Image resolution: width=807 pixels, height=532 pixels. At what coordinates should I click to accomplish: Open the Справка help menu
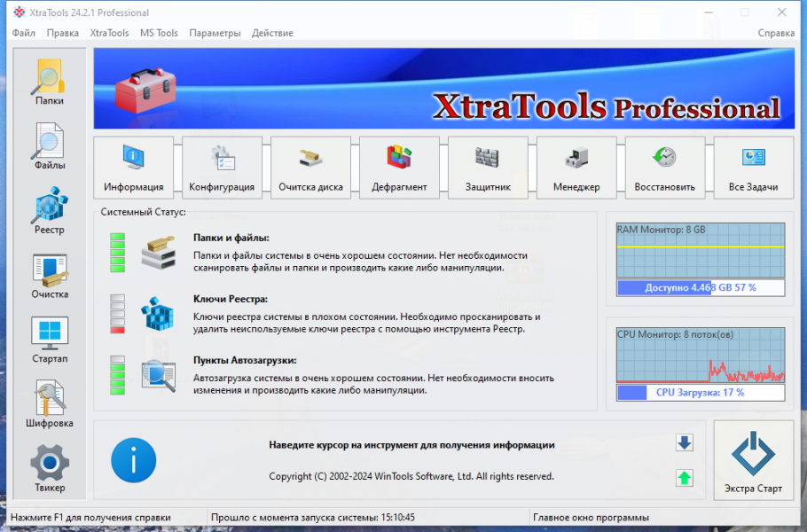[x=776, y=33]
